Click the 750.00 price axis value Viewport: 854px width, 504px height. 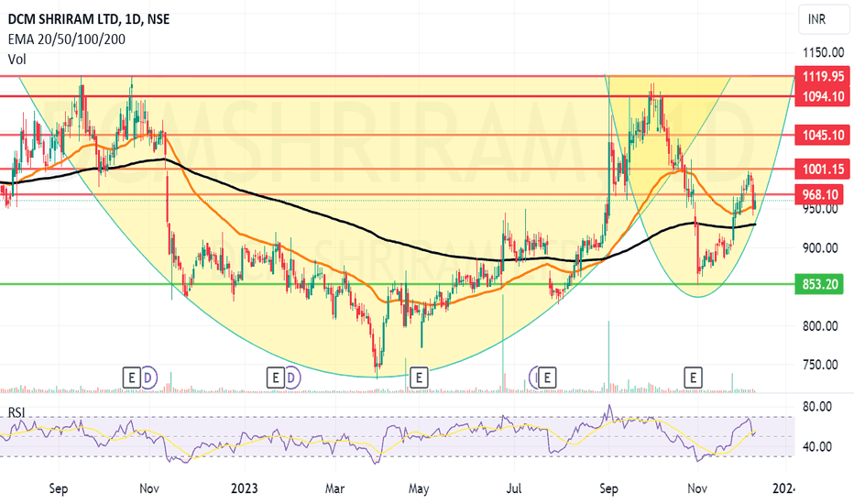pyautogui.click(x=820, y=365)
